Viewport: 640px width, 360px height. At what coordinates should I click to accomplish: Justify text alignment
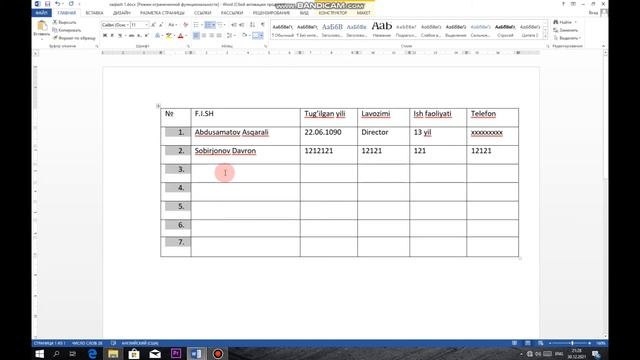click(219, 36)
